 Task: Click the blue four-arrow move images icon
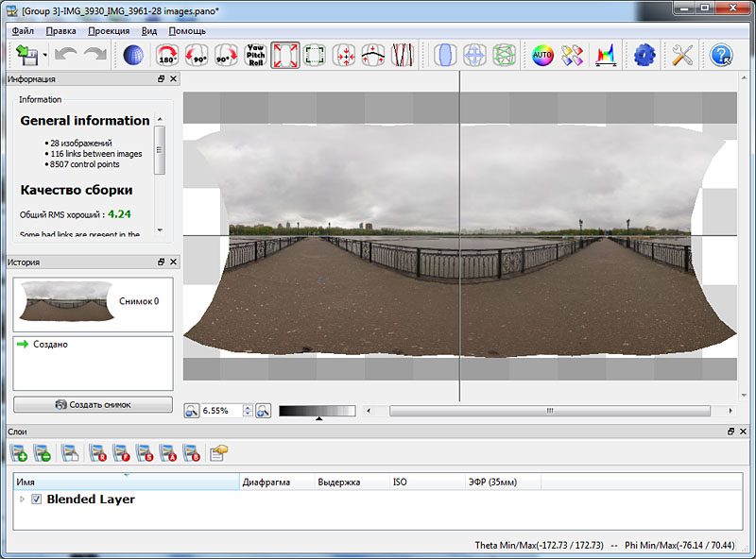pos(474,55)
